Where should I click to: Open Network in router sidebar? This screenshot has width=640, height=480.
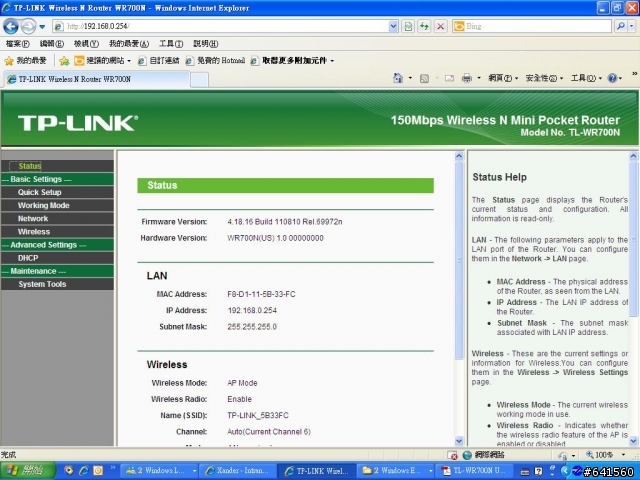click(x=33, y=218)
